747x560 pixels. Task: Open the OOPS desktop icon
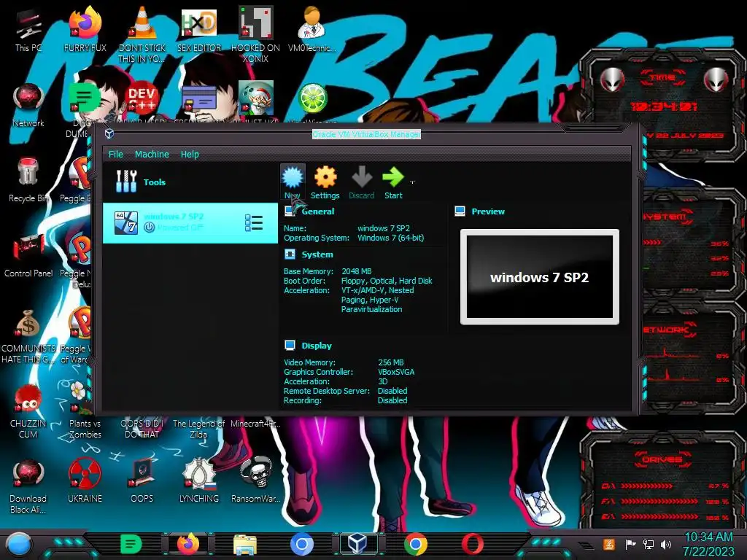pyautogui.click(x=142, y=481)
